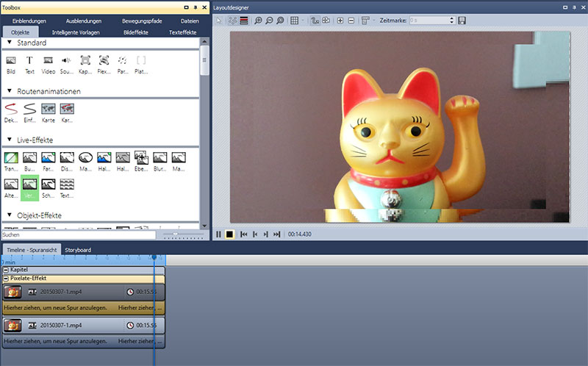Switch to the Einblendungen tab
Viewport: 588px width, 366px height.
click(29, 21)
